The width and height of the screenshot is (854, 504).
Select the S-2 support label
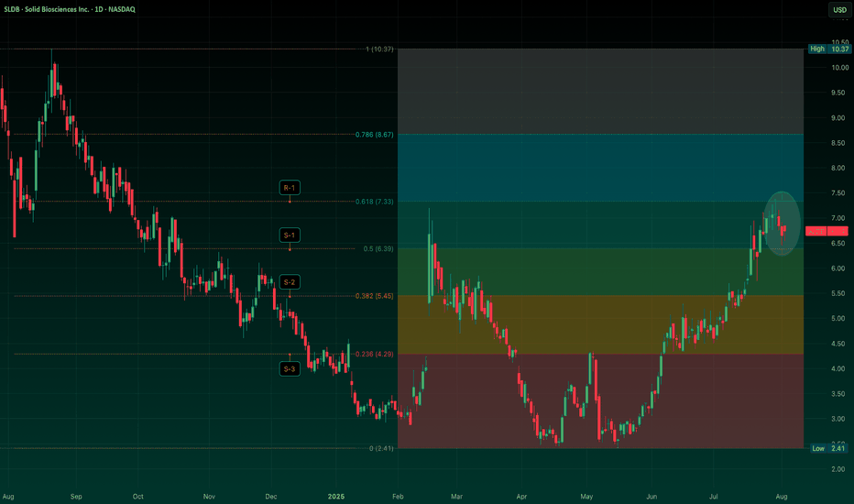tap(290, 282)
